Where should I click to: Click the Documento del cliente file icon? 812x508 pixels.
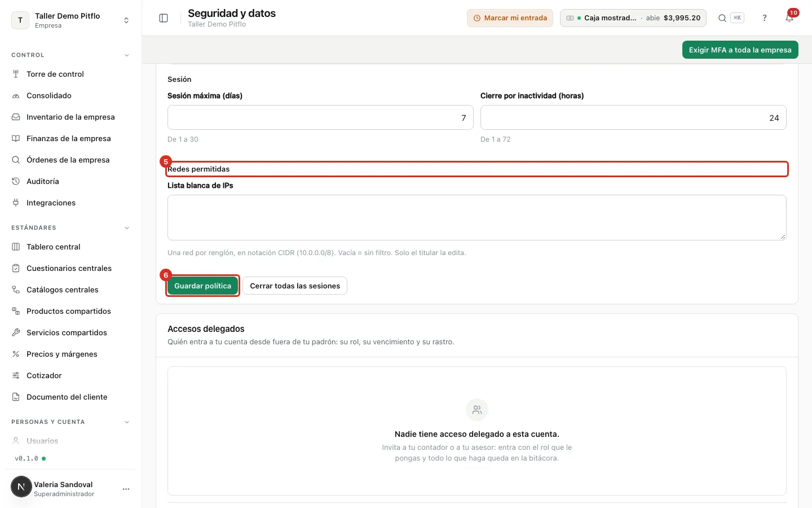click(16, 397)
